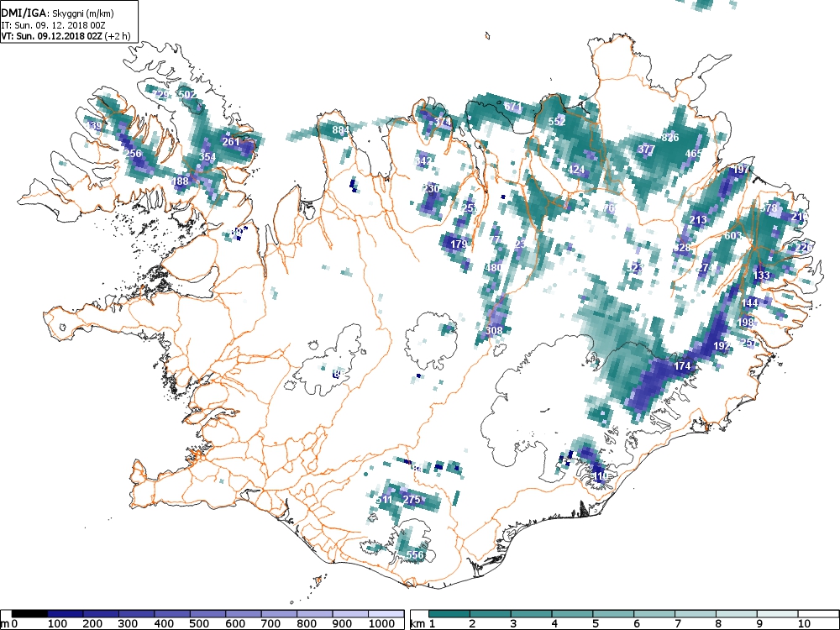Viewport: 840px width, 630px height.
Task: Click the '213' visibility value on the map
Action: click(698, 220)
